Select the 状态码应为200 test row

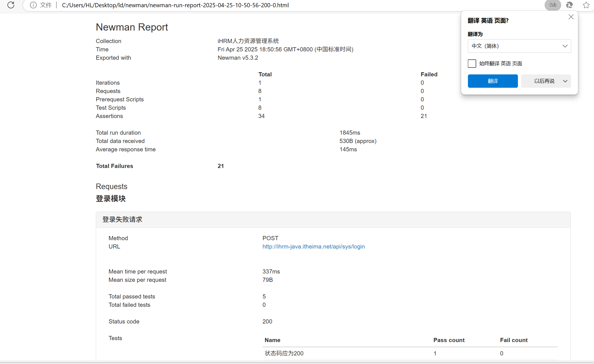(x=284, y=353)
